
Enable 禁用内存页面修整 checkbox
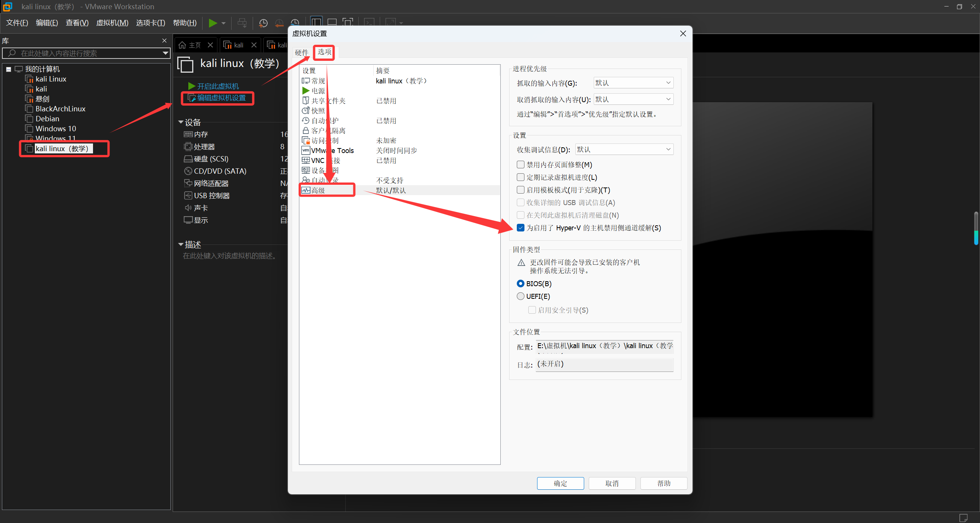(x=521, y=165)
